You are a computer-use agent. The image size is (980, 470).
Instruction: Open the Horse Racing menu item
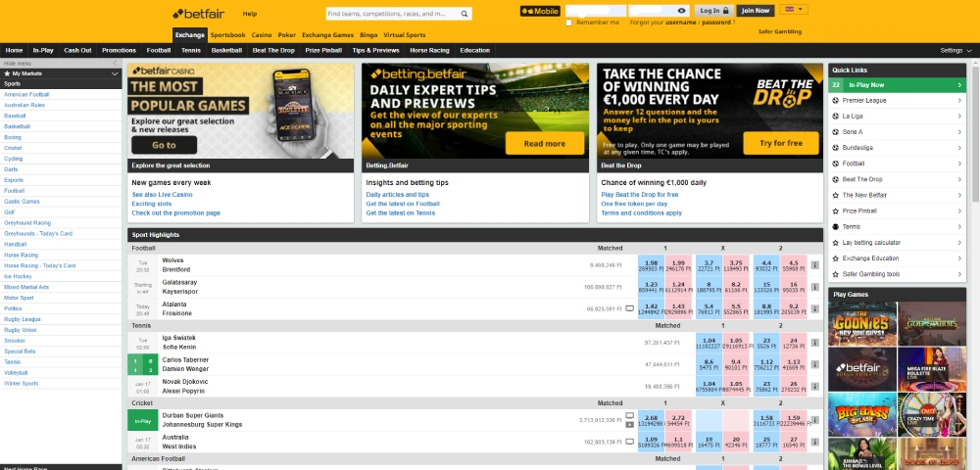(x=429, y=51)
